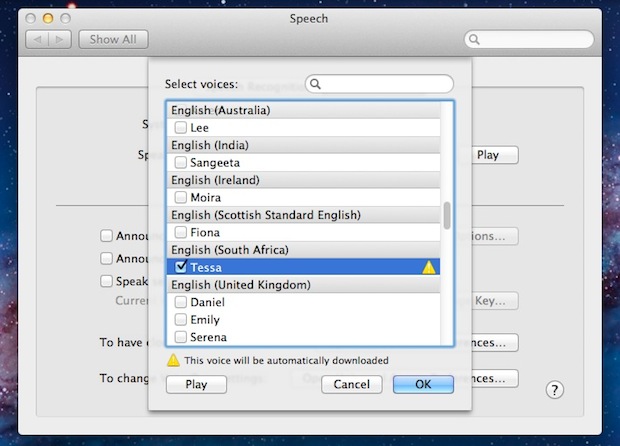Go back with the left arrow toolbar button
Image resolution: width=620 pixels, height=446 pixels.
click(x=37, y=40)
